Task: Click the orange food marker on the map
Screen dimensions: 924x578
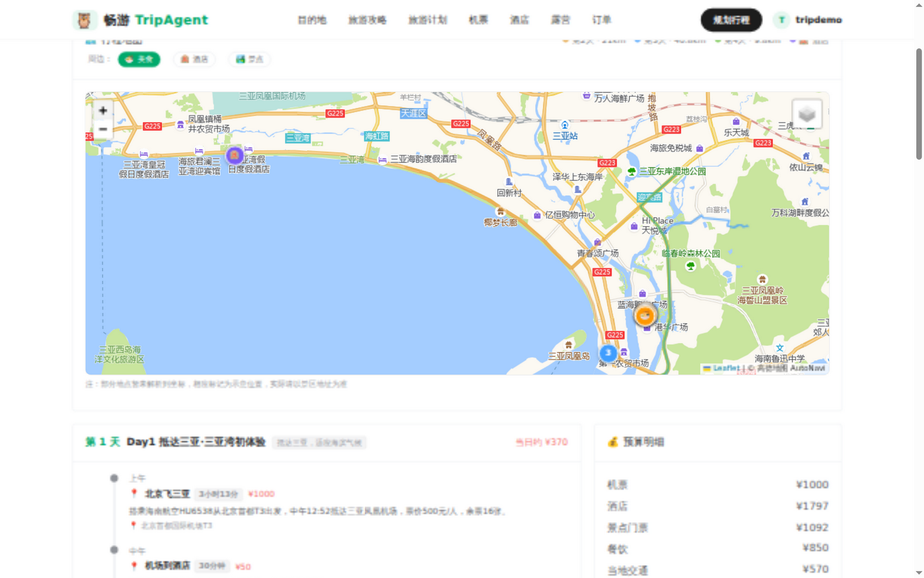Action: (x=645, y=315)
